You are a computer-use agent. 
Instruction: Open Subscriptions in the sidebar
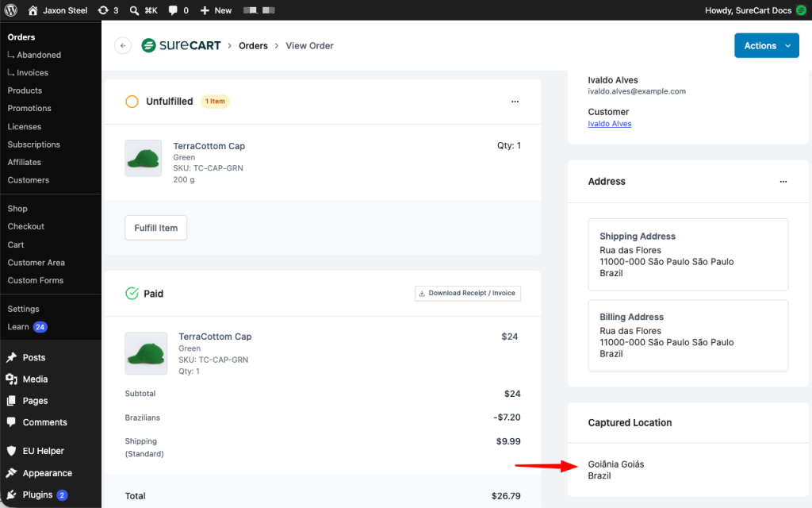[x=33, y=144]
